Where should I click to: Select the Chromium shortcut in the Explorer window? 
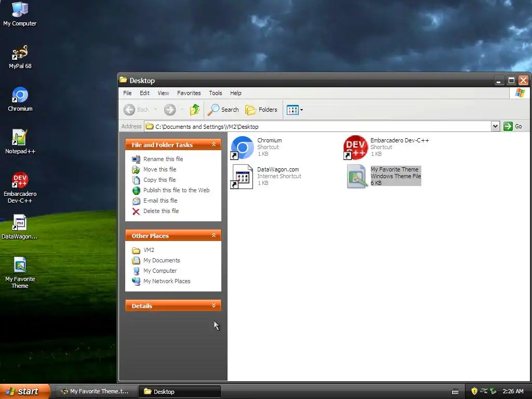242,147
